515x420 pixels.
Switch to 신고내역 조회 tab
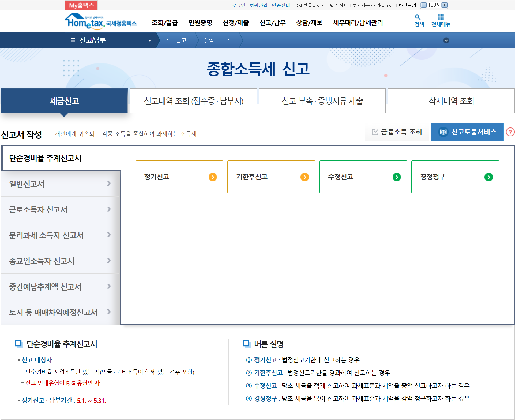193,101
